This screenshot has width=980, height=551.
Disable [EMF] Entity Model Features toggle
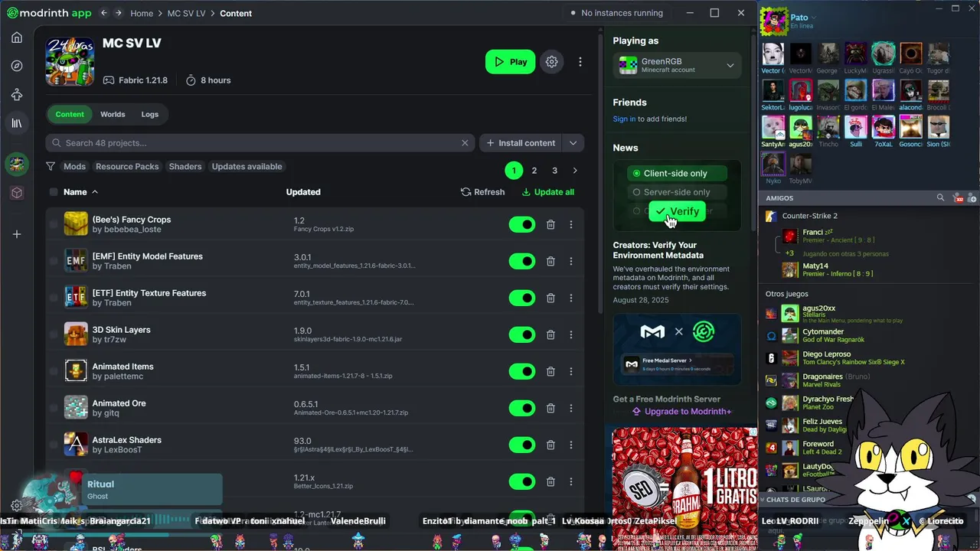click(522, 261)
